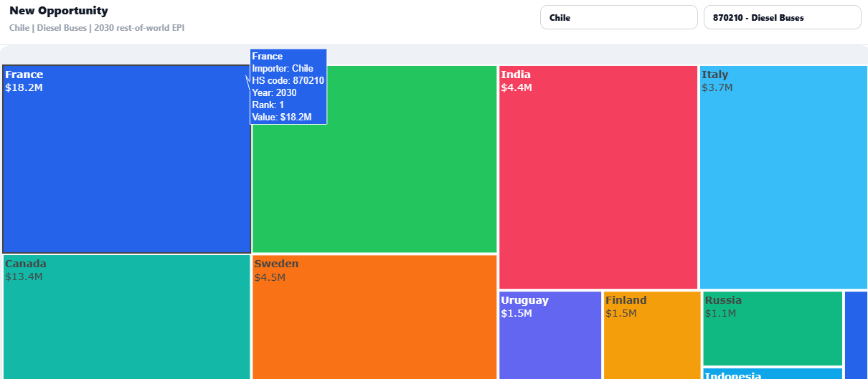Select the yellow Finland $1.5M tile
This screenshot has width=868, height=379.
coord(652,335)
